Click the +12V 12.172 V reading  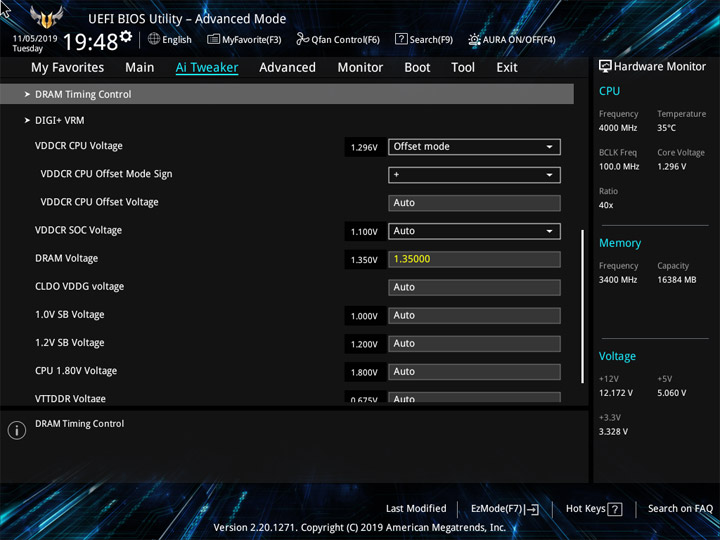pyautogui.click(x=616, y=393)
